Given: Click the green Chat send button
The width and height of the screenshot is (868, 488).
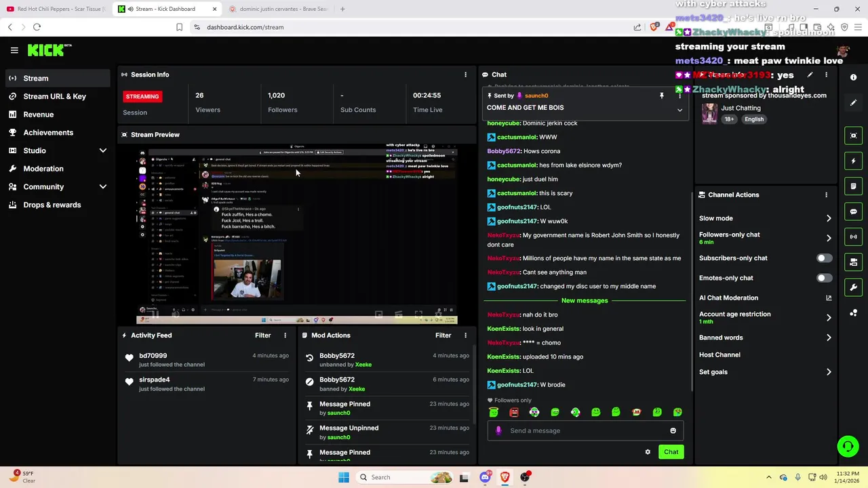Looking at the screenshot, I should coord(671,452).
